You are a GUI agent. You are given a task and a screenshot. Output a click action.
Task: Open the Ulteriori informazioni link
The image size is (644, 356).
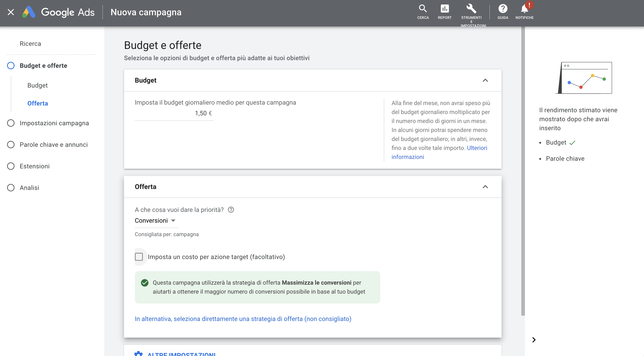point(439,152)
